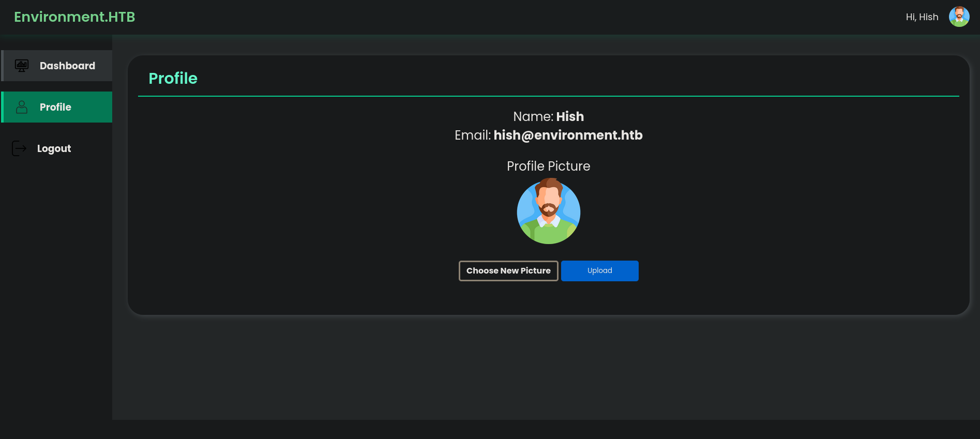Click the "Profile Picture" section label

point(548,166)
